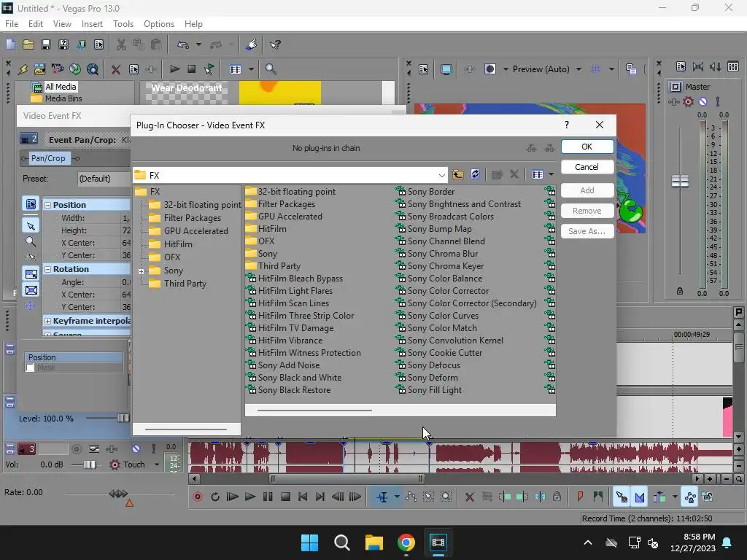747x560 pixels.
Task: Save the project with the floppy icon
Action: tap(46, 44)
